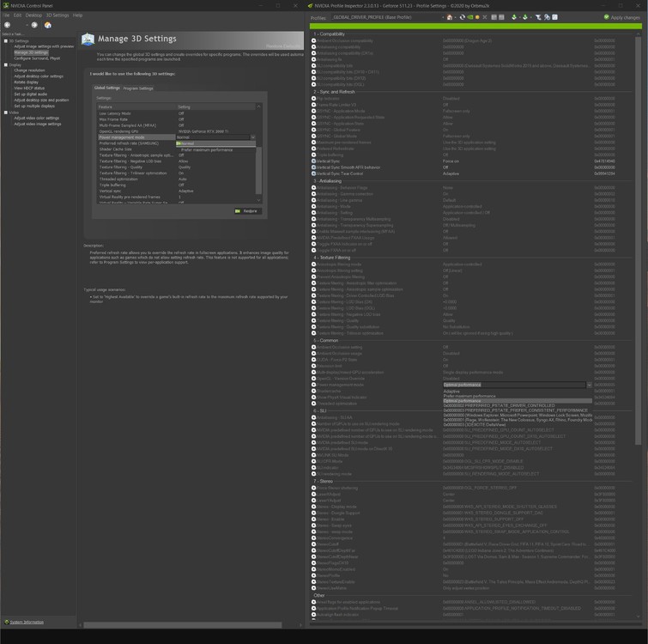Open the System Information link
This screenshot has width=648, height=644.
[26, 622]
